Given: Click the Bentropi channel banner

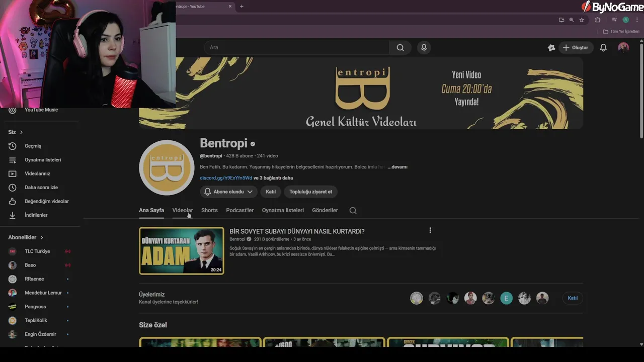Looking at the screenshot, I should point(361,93).
